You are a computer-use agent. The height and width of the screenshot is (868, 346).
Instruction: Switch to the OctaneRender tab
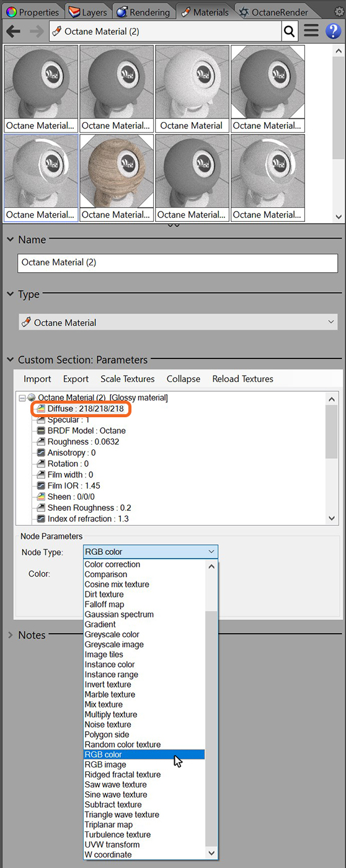pos(273,12)
